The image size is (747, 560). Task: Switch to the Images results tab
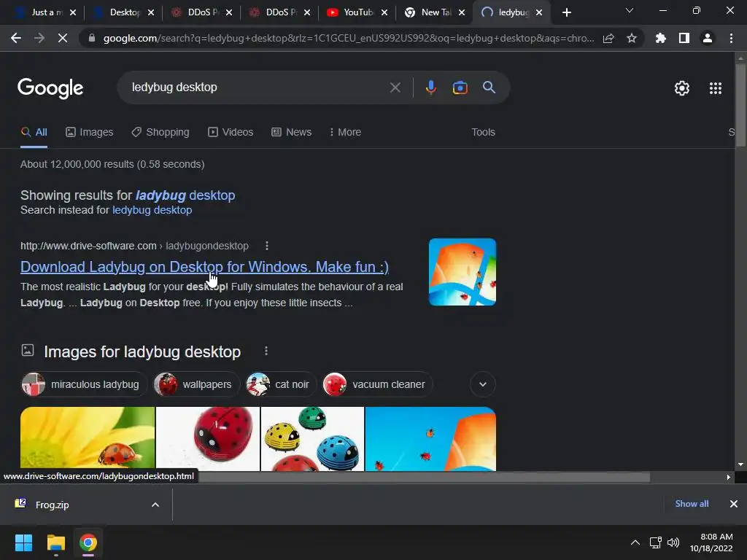pyautogui.click(x=90, y=132)
